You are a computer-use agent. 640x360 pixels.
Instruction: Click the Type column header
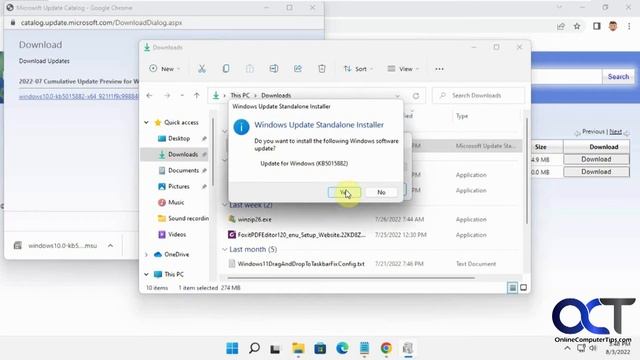coord(462,116)
